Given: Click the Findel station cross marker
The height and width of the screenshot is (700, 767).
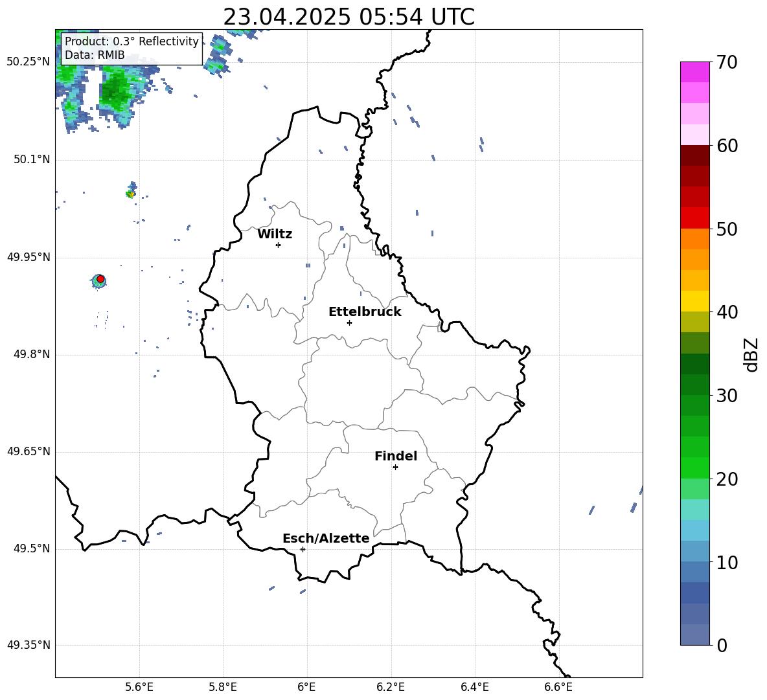Looking at the screenshot, I should (x=395, y=468).
